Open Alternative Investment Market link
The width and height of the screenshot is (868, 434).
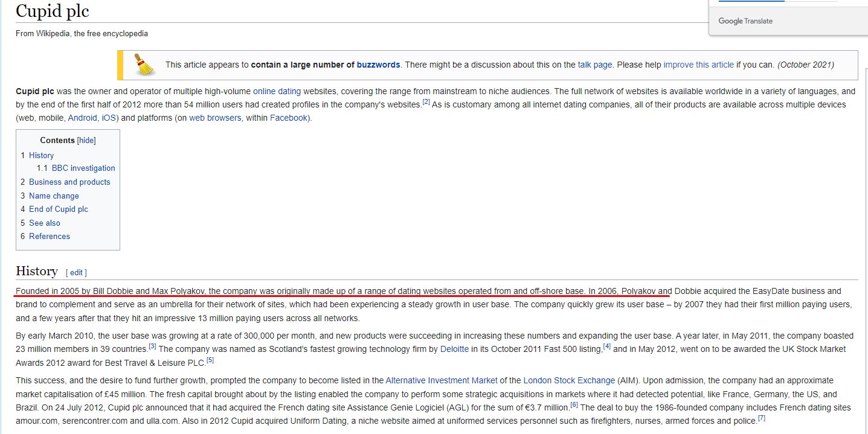(442, 380)
